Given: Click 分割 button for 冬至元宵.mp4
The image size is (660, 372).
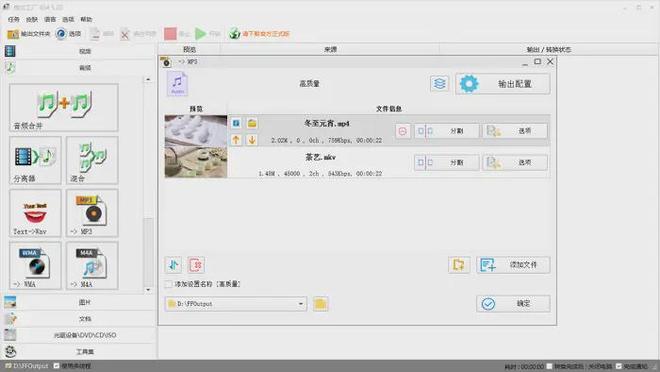Looking at the screenshot, I should point(447,131).
